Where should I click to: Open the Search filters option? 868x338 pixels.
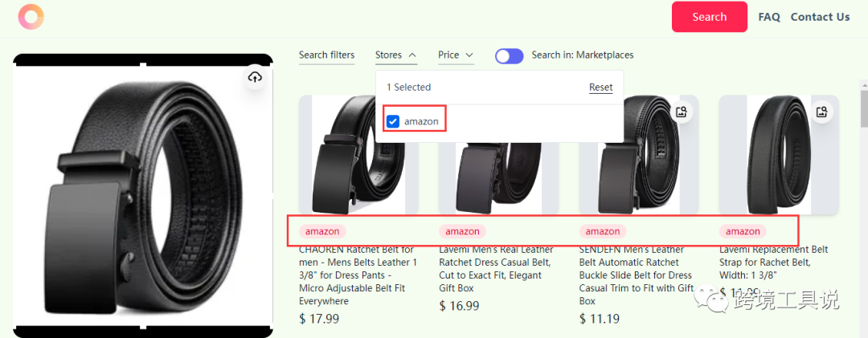[326, 55]
